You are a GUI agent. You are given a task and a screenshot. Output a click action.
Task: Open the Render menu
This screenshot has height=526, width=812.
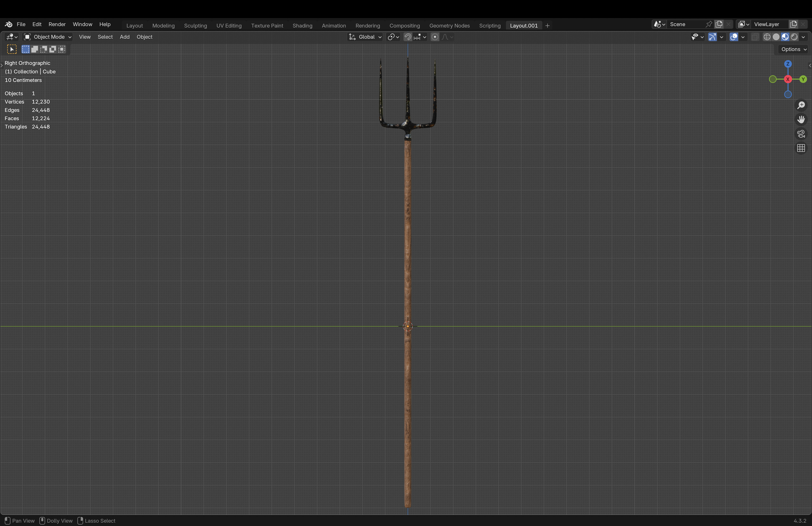[x=57, y=24]
